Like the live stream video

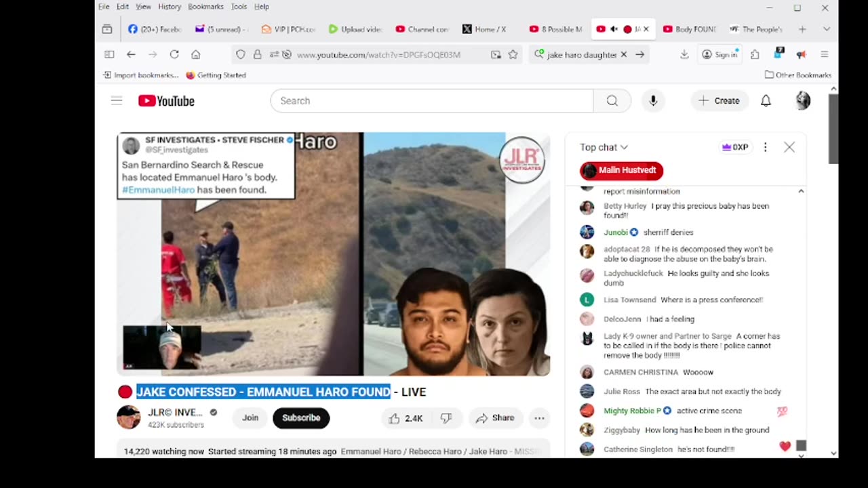coord(406,418)
